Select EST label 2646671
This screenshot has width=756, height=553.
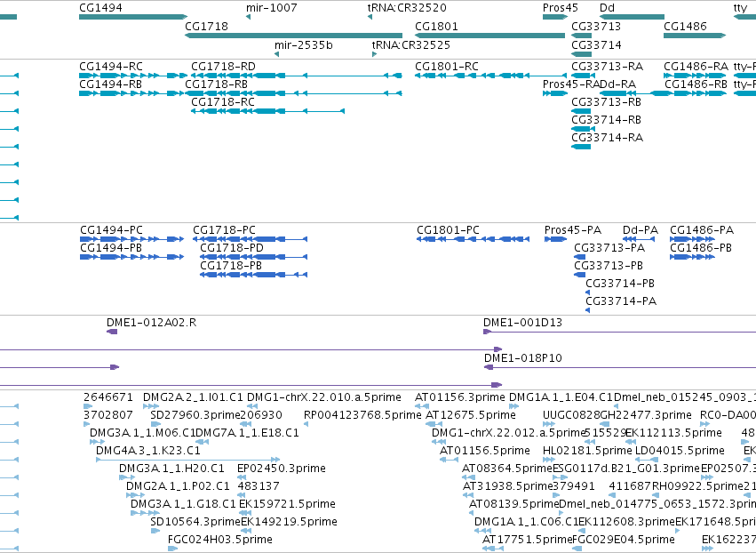click(108, 397)
